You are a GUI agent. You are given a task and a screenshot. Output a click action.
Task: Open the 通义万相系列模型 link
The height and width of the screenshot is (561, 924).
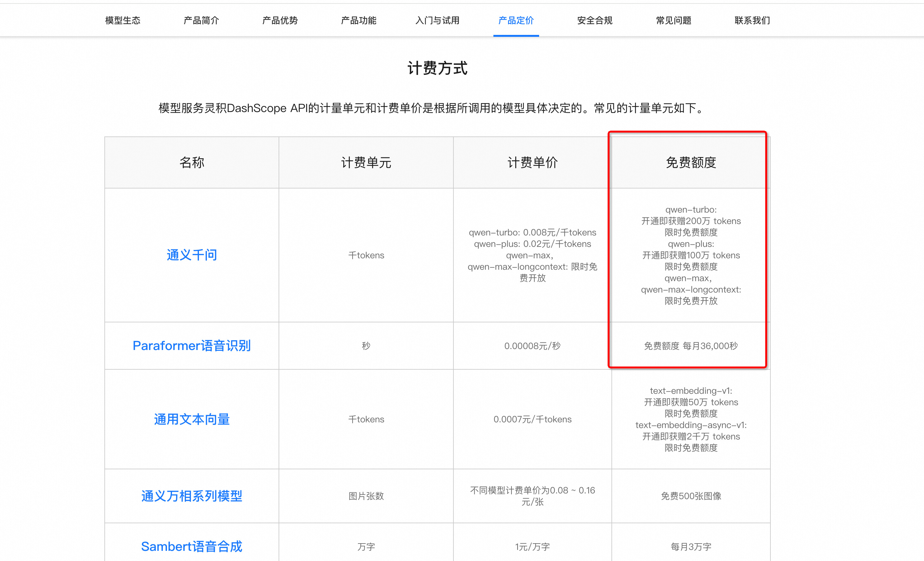click(x=192, y=496)
